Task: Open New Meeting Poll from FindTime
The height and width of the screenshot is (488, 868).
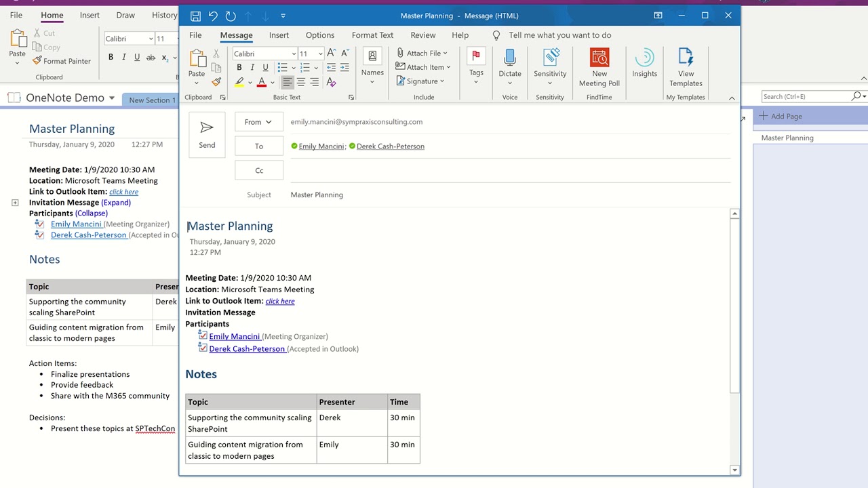Action: click(x=599, y=68)
